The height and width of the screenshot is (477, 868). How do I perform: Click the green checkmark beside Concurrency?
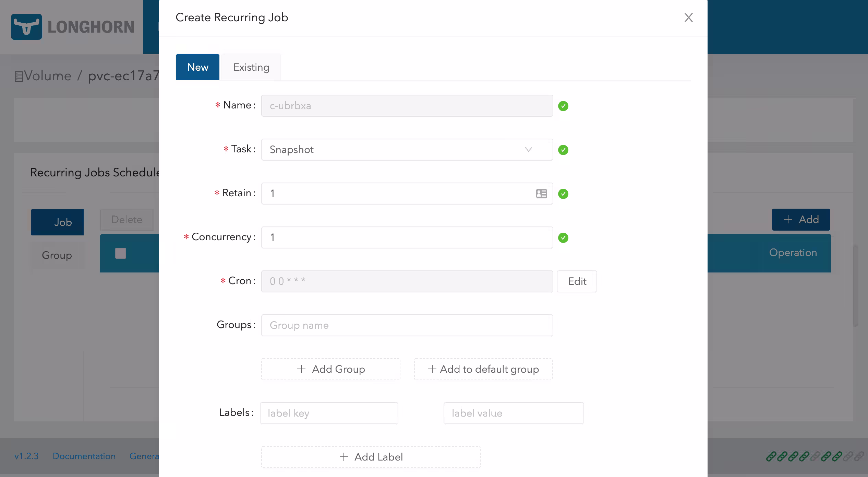(x=563, y=238)
